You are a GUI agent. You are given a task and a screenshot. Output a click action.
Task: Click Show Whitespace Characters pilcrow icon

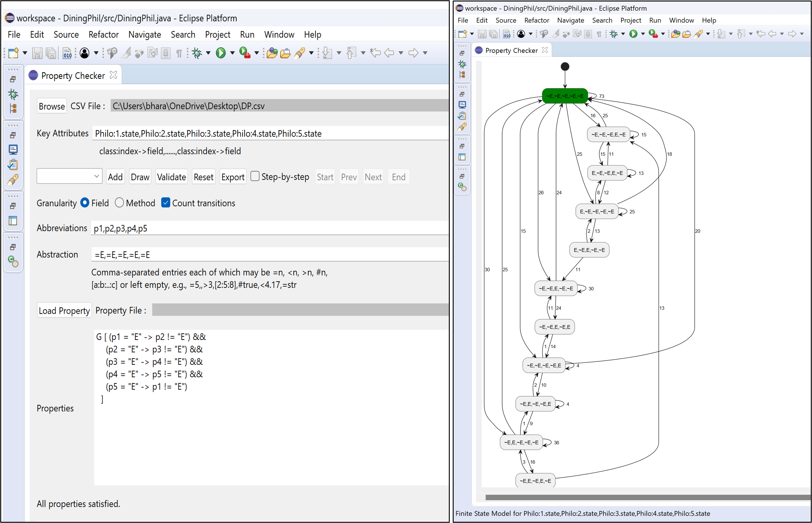click(x=179, y=53)
